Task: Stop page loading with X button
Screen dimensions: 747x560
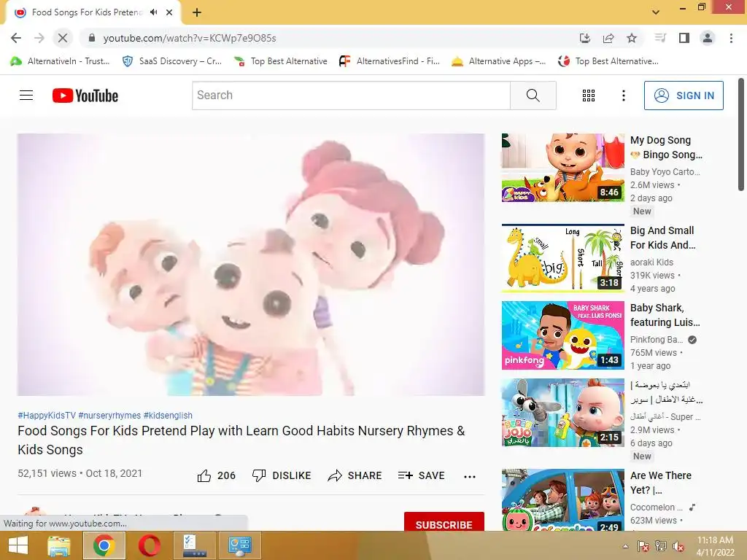Action: pos(63,38)
